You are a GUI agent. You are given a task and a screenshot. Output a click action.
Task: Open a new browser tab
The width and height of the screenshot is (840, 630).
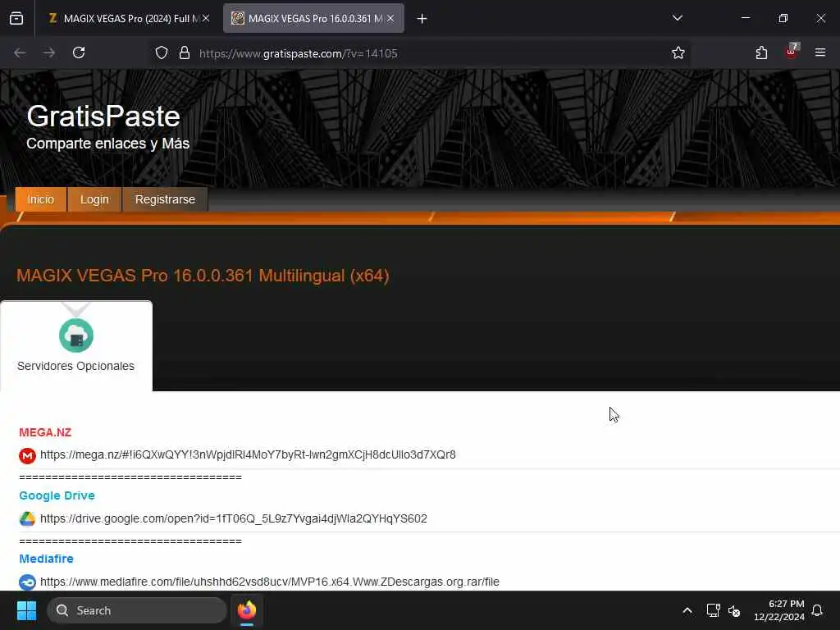point(422,19)
